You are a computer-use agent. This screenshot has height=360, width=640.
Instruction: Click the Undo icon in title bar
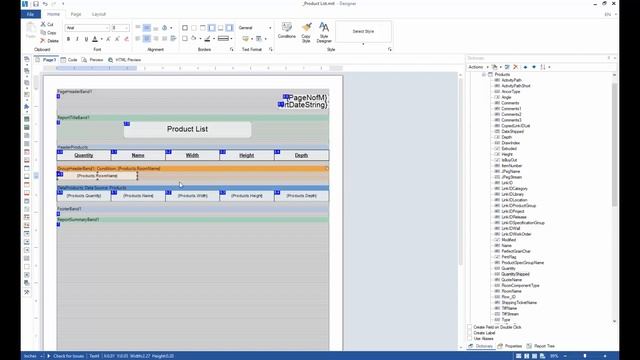(x=45, y=4)
